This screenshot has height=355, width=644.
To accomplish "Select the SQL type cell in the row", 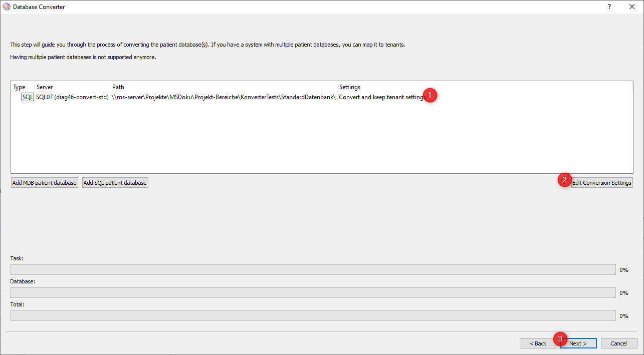I will coord(28,97).
